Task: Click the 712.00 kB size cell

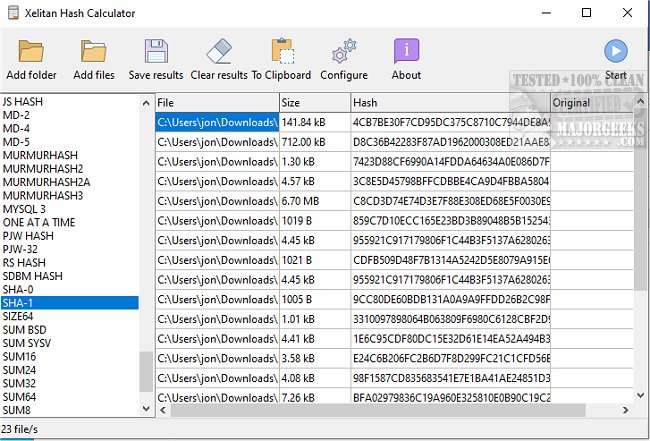Action: pos(315,142)
